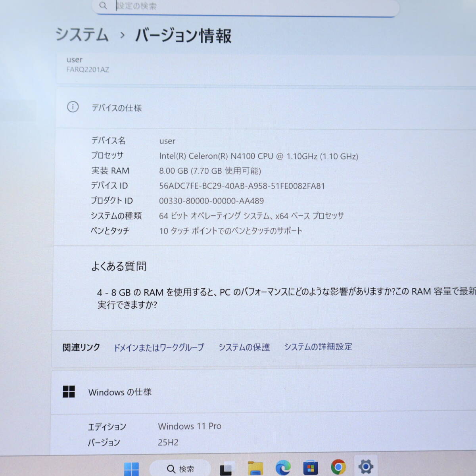Select the version value 25H2
This screenshot has width=476, height=476.
pos(168,442)
